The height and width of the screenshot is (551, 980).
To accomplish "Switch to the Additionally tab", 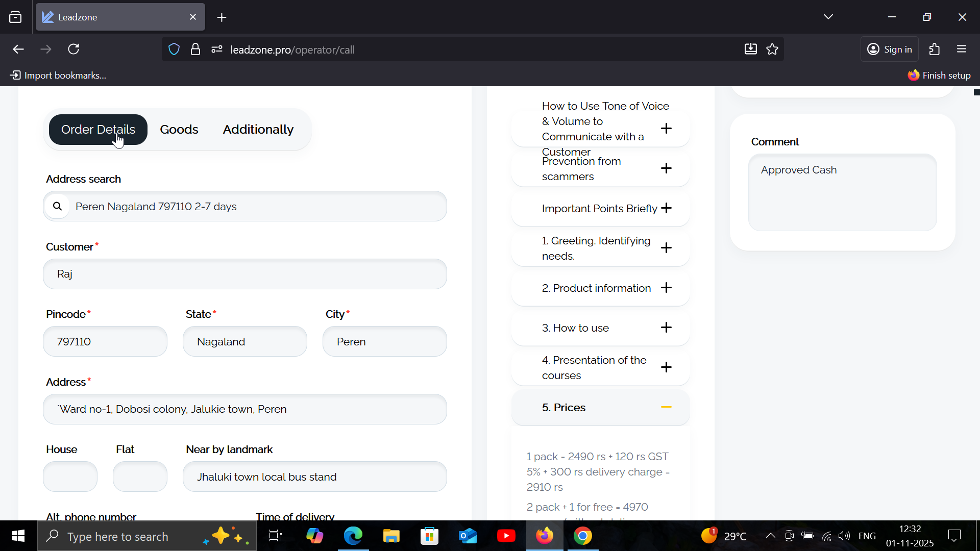I will [258, 130].
